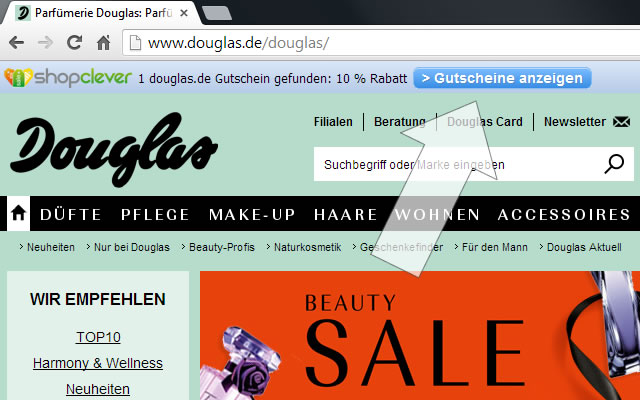Open the Nur bei Douglas link
Screen dimensions: 640x400
point(131,247)
